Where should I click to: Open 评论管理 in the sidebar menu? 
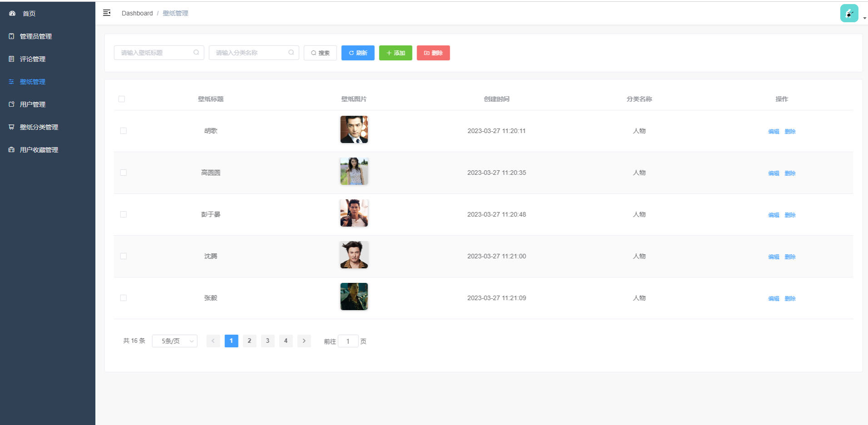tap(32, 59)
